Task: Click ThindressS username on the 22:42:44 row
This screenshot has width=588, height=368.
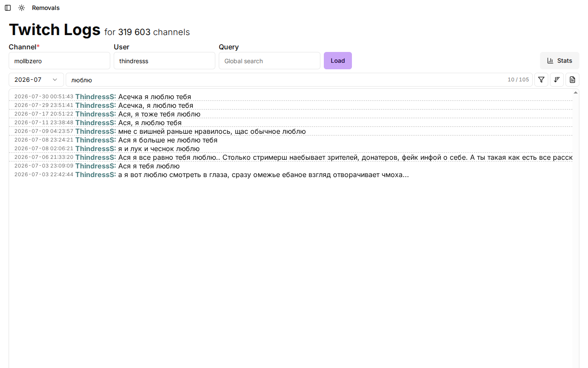Action: click(96, 174)
